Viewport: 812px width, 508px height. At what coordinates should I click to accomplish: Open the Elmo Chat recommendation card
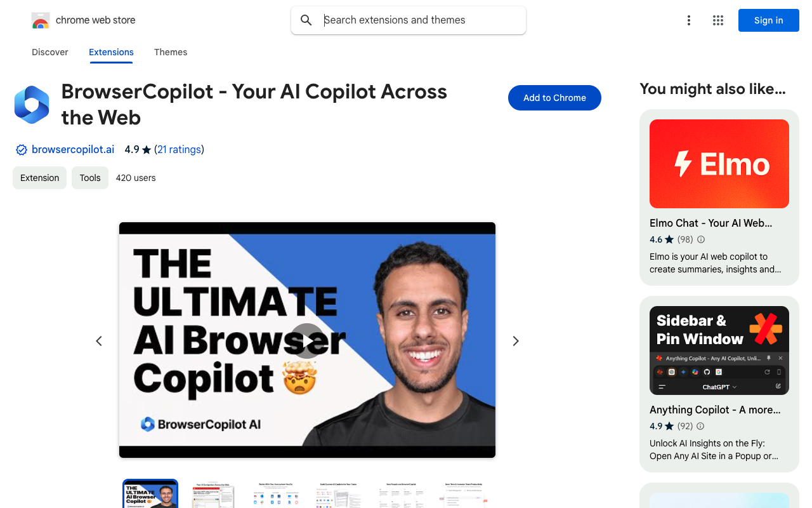pyautogui.click(x=719, y=197)
